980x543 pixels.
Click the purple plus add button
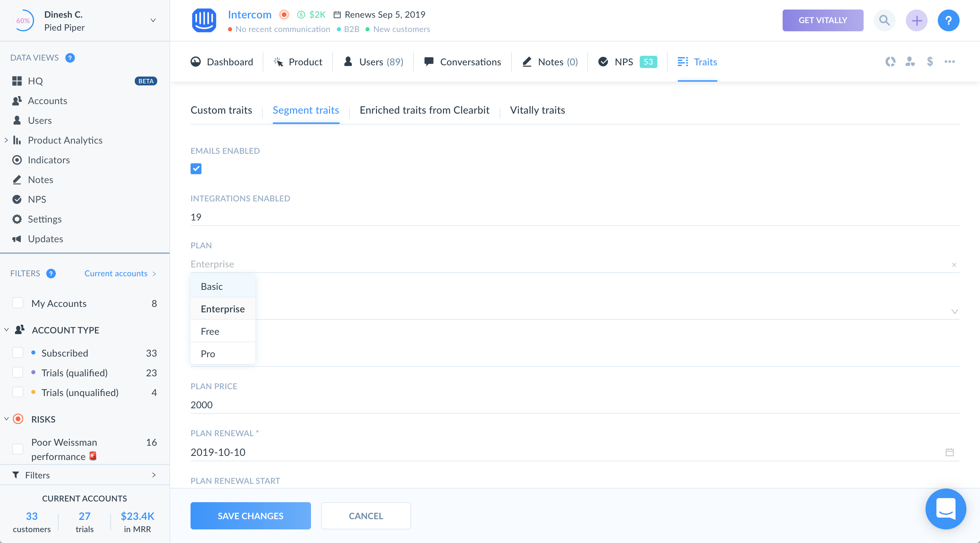coord(916,20)
